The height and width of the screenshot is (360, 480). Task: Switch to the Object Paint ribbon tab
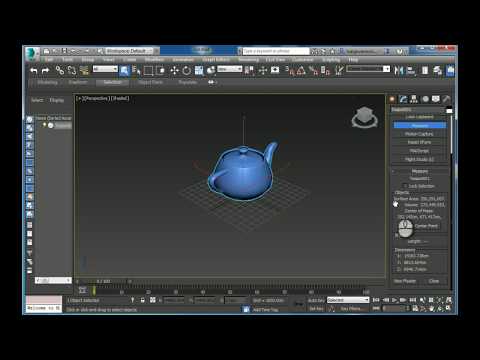pyautogui.click(x=150, y=82)
